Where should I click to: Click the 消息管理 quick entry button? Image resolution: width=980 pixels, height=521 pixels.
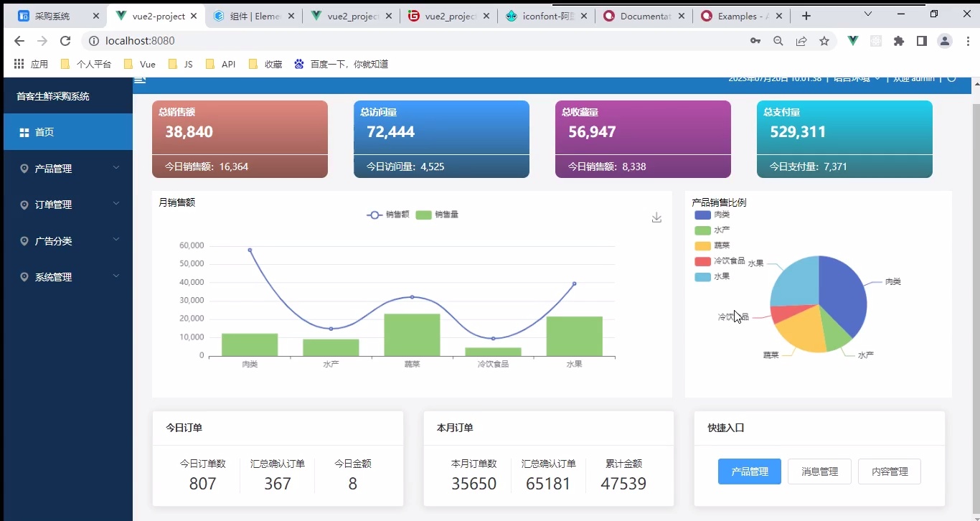pos(819,471)
